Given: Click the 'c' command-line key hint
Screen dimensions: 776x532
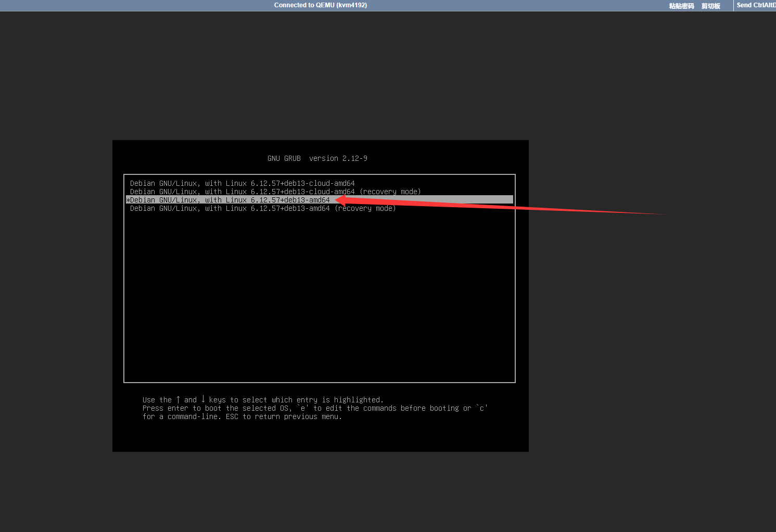Looking at the screenshot, I should [481, 408].
